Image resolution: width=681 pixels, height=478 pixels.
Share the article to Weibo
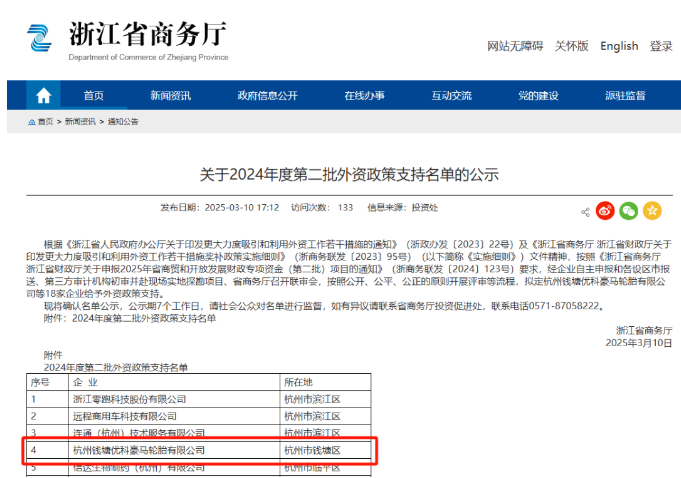[605, 210]
